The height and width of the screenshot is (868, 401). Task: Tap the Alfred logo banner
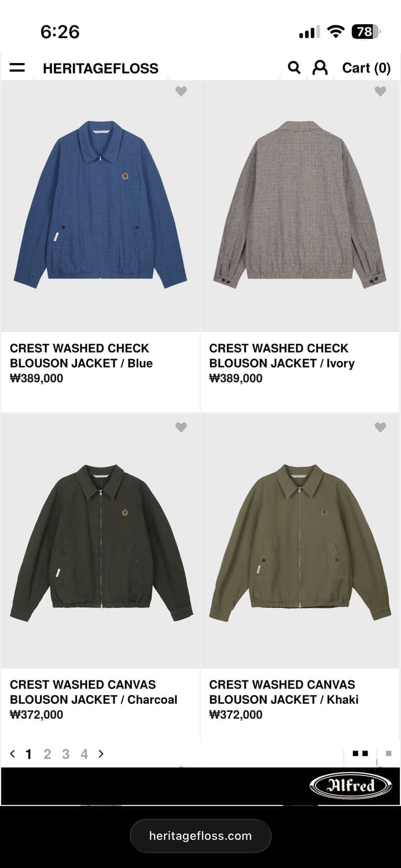pyautogui.click(x=351, y=786)
